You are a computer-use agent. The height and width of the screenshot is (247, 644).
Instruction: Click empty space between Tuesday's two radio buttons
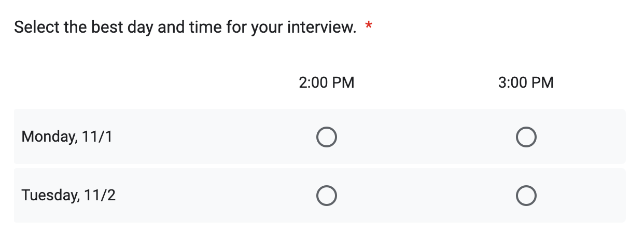[426, 196]
